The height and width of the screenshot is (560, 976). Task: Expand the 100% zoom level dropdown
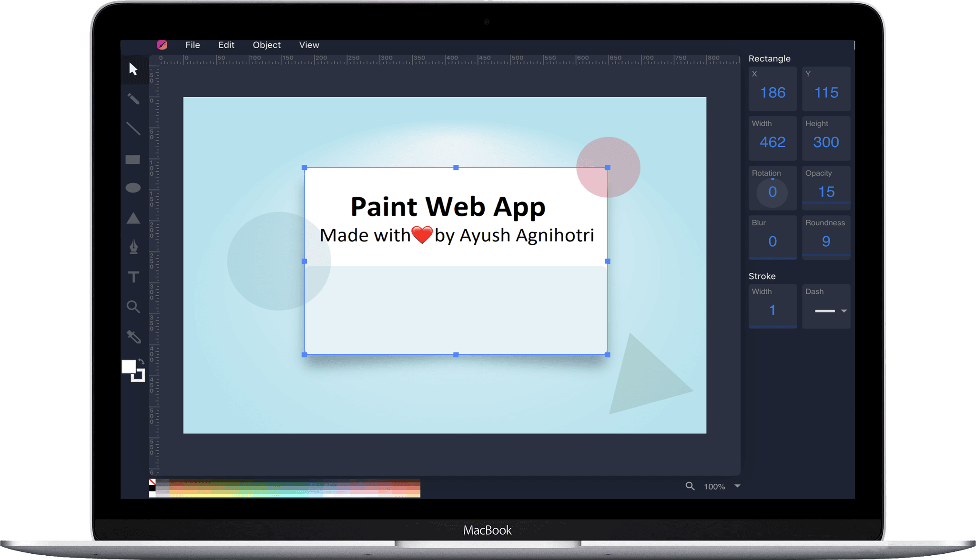point(737,486)
